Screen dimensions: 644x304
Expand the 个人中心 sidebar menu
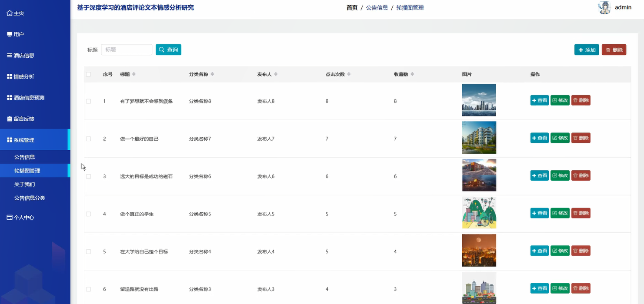35,217
